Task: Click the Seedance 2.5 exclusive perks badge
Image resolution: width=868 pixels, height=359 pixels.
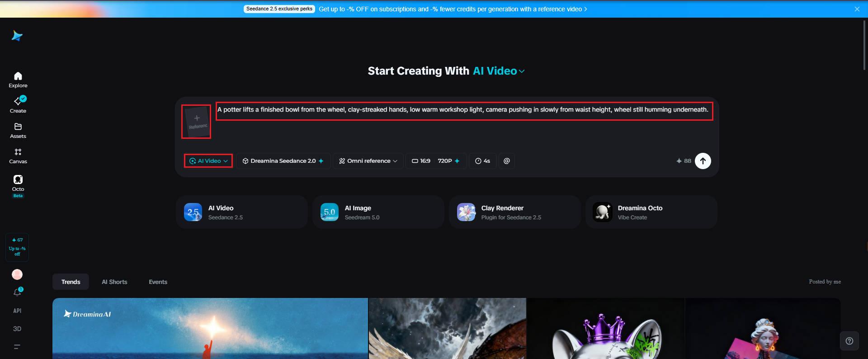Action: point(279,9)
